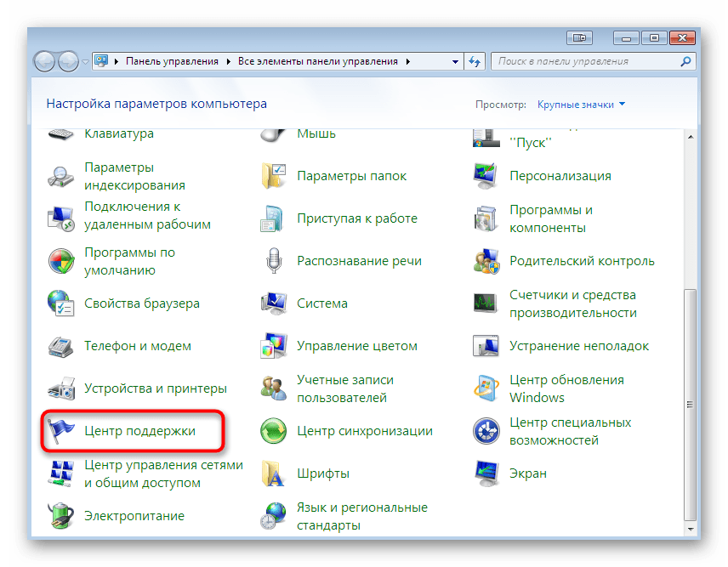
Task: Click the scrollbar up arrow
Action: tap(691, 137)
